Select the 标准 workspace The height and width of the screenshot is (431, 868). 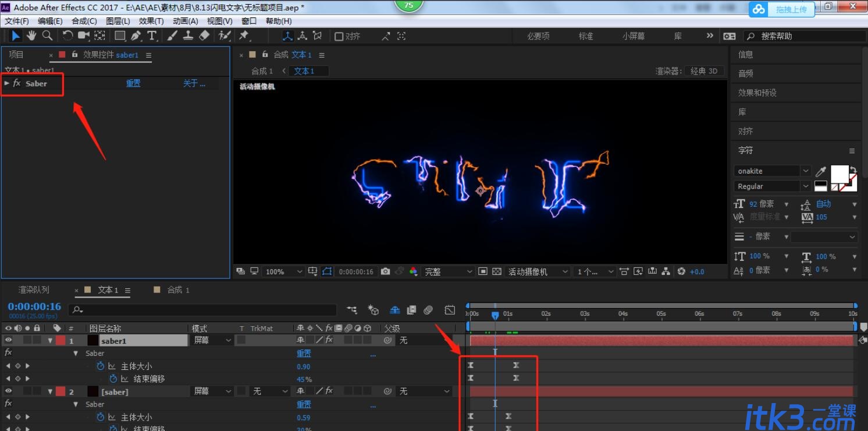click(x=586, y=36)
